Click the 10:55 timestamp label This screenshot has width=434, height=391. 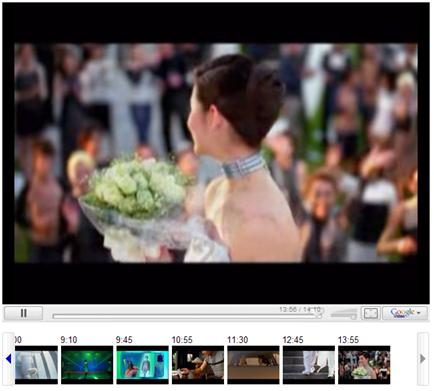[182, 340]
